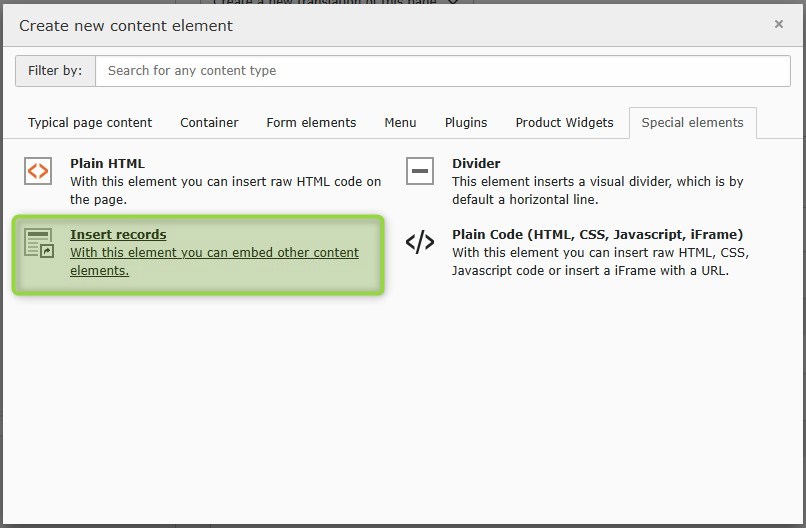
Task: Open the Product Widgets tab
Action: (x=564, y=122)
